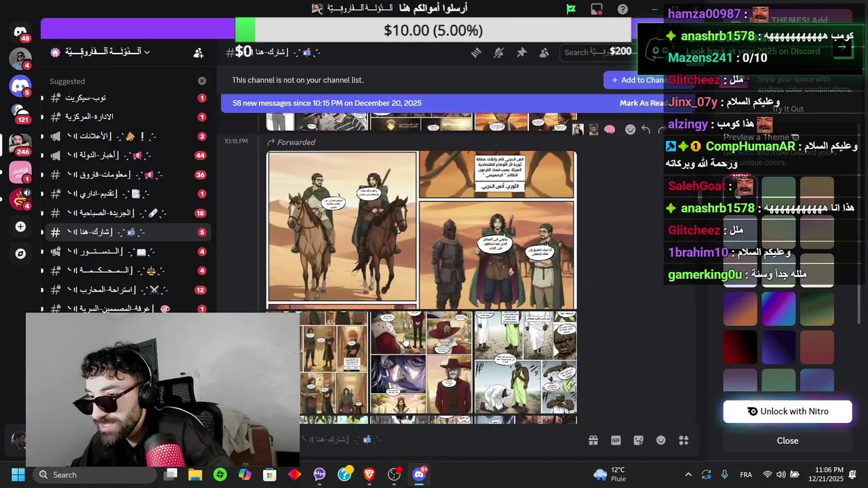Open the red cowboy hat comic thumbnail
The height and width of the screenshot is (488, 868).
coord(421,363)
